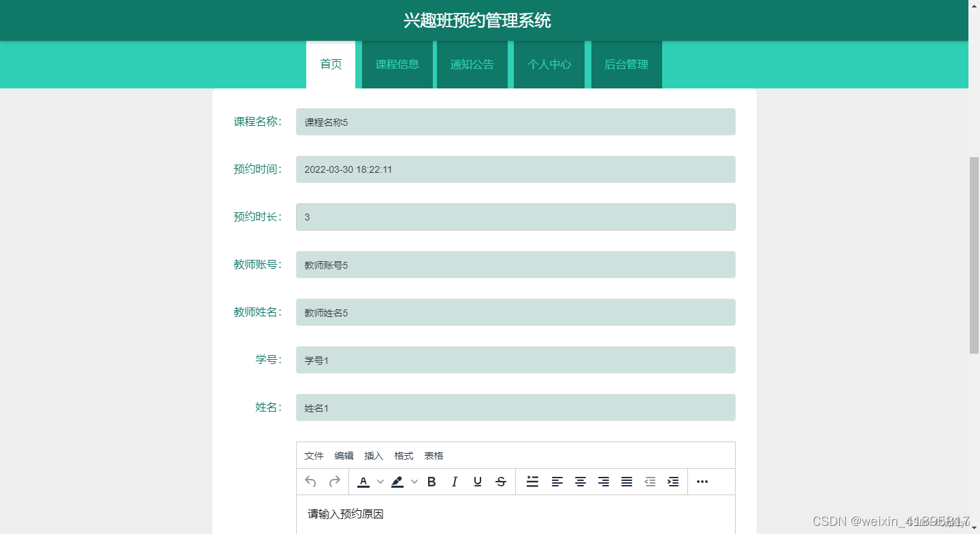Click the 姓名: label

point(269,407)
